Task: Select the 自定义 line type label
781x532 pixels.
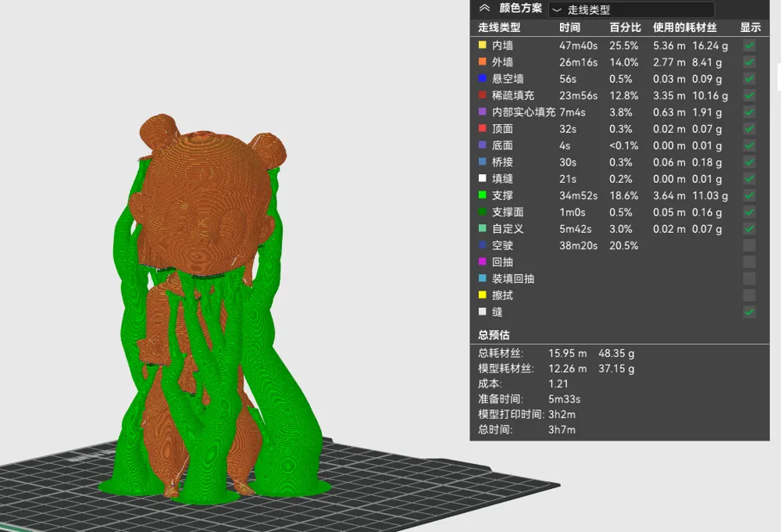Action: (x=508, y=229)
